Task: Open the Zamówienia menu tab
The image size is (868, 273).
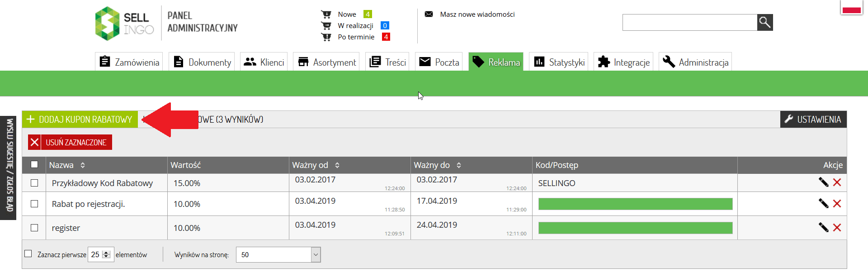Action: coord(129,62)
